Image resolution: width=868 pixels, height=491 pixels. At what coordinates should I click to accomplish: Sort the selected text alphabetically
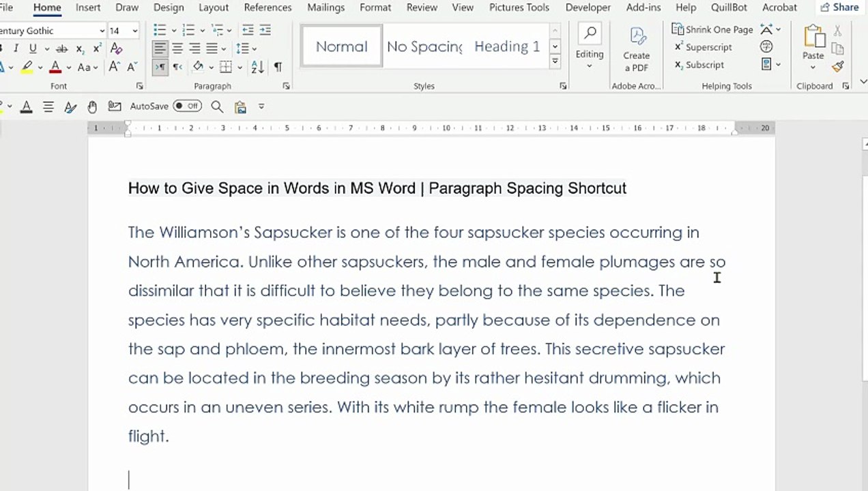coord(257,67)
